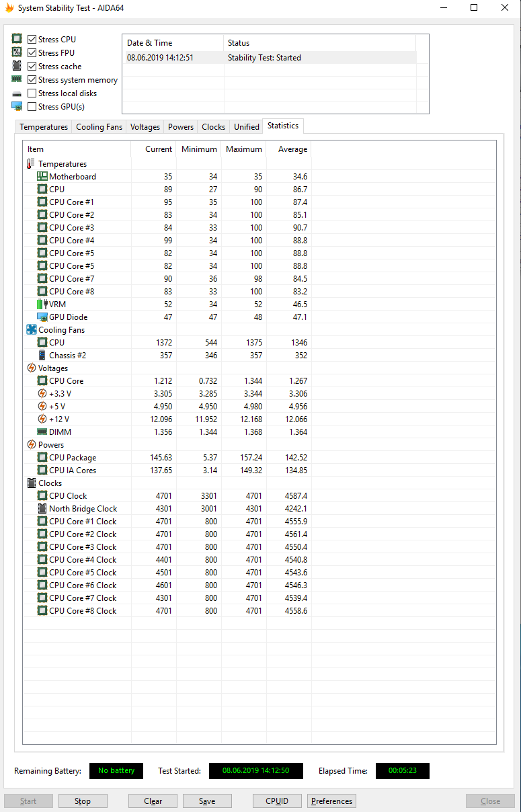Stop the stability test

coord(83,801)
